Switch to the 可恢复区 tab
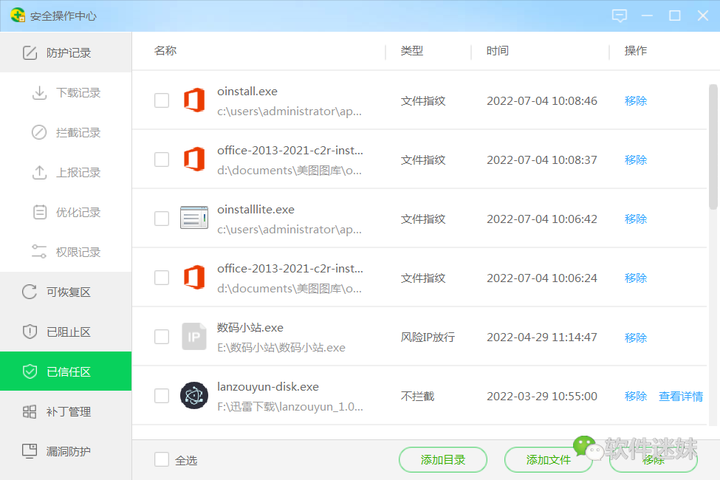The image size is (720, 480). 66,292
